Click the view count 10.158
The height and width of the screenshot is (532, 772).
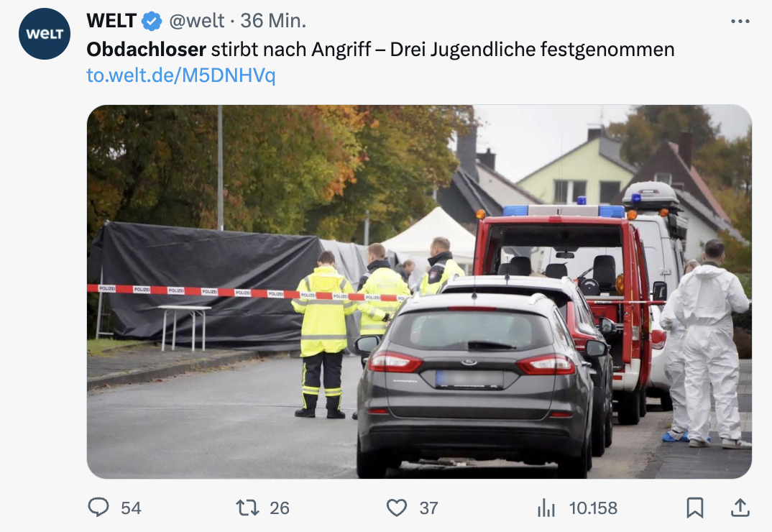pyautogui.click(x=593, y=508)
